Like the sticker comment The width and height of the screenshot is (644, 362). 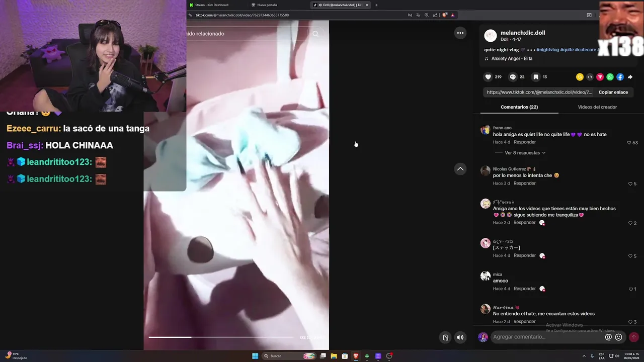630,256
